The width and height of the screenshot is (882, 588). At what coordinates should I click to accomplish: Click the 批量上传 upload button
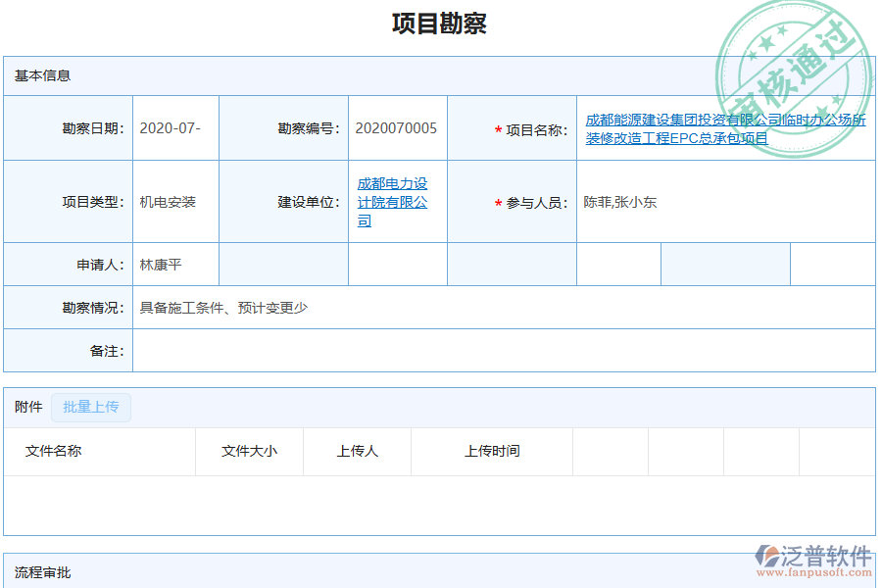(x=91, y=407)
